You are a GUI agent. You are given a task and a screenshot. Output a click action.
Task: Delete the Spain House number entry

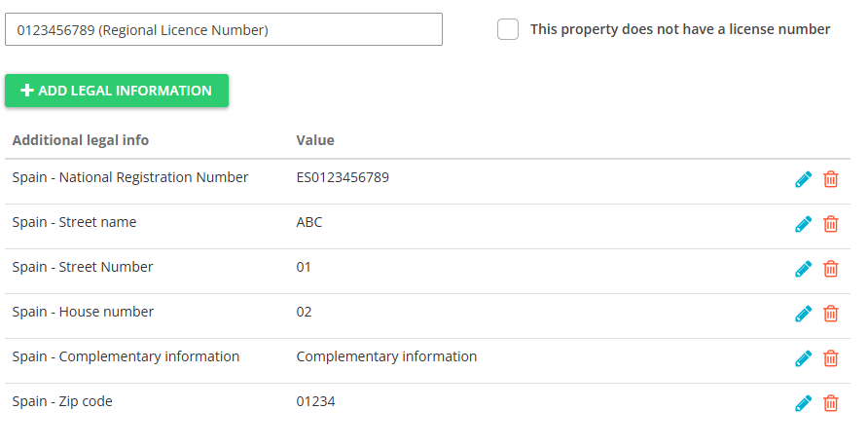[x=831, y=314]
